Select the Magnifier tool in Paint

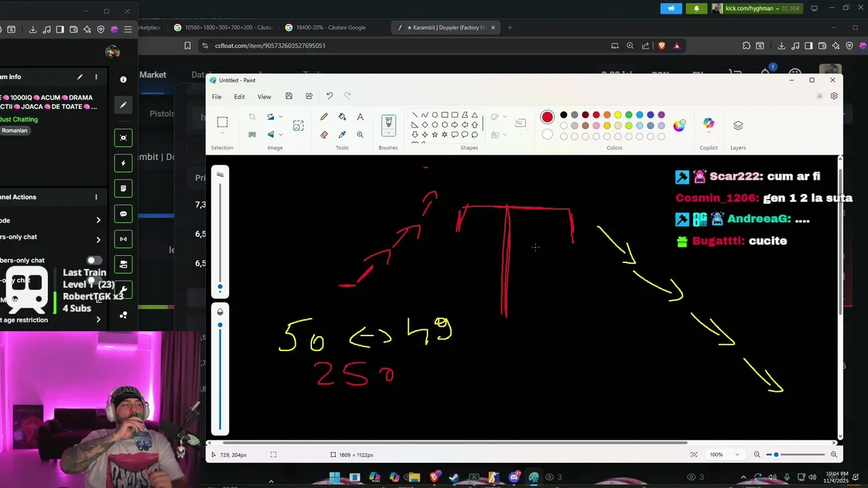360,134
